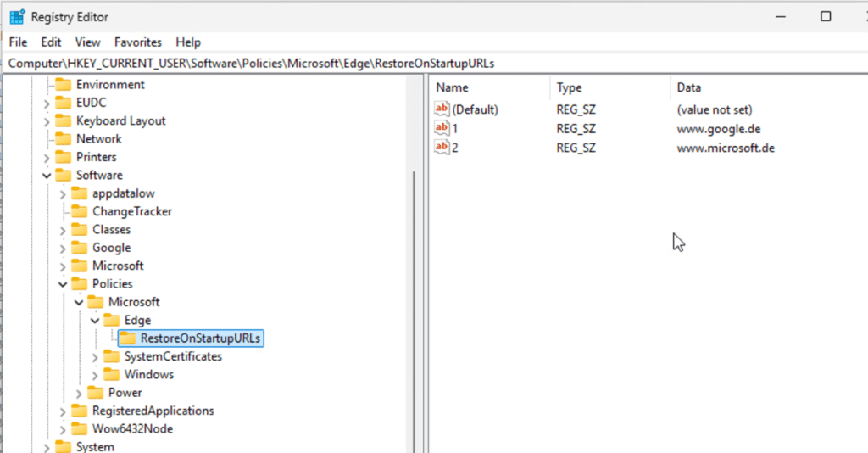868x453 pixels.
Task: Click the string value icon for entry 1
Action: tap(441, 128)
